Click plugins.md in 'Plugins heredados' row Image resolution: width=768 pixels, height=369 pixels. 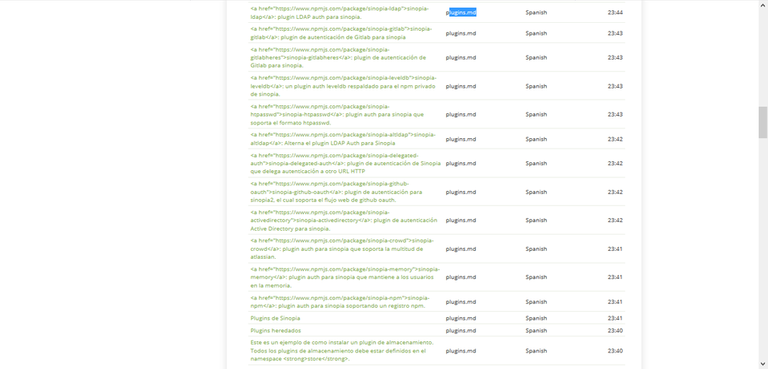point(461,330)
